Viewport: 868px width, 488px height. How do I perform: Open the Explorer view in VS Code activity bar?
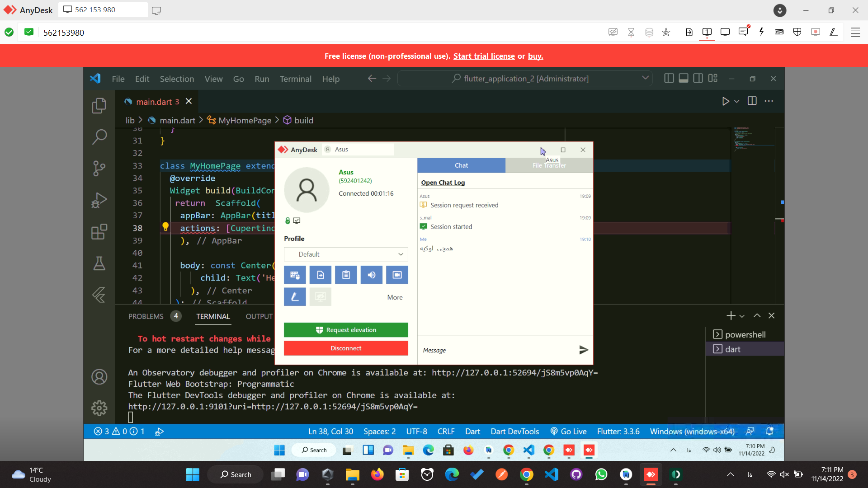coord(99,106)
